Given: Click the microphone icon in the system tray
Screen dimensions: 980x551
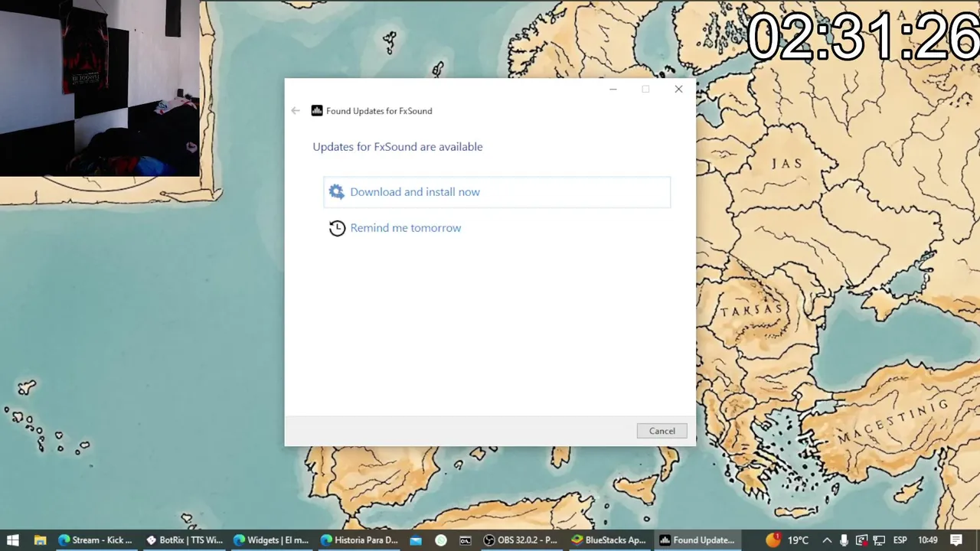Looking at the screenshot, I should point(844,540).
